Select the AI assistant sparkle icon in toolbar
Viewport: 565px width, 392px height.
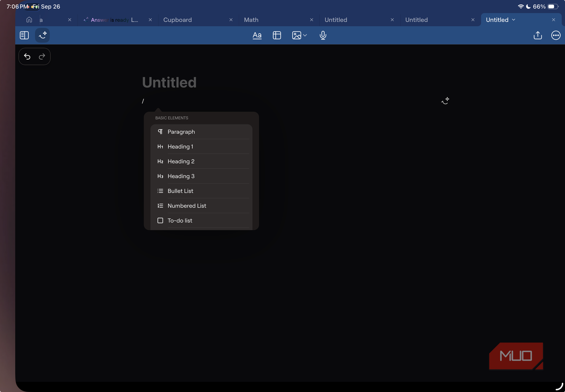click(x=42, y=35)
